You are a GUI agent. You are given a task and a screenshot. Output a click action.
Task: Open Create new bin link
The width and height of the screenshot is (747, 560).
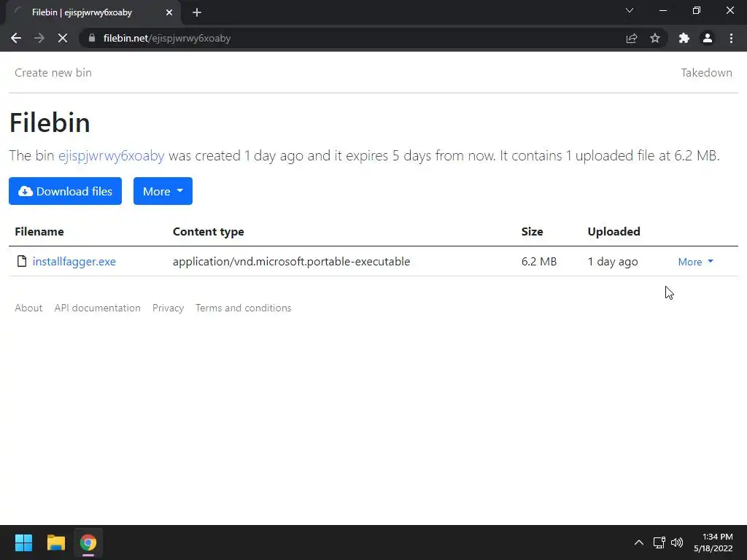(53, 72)
